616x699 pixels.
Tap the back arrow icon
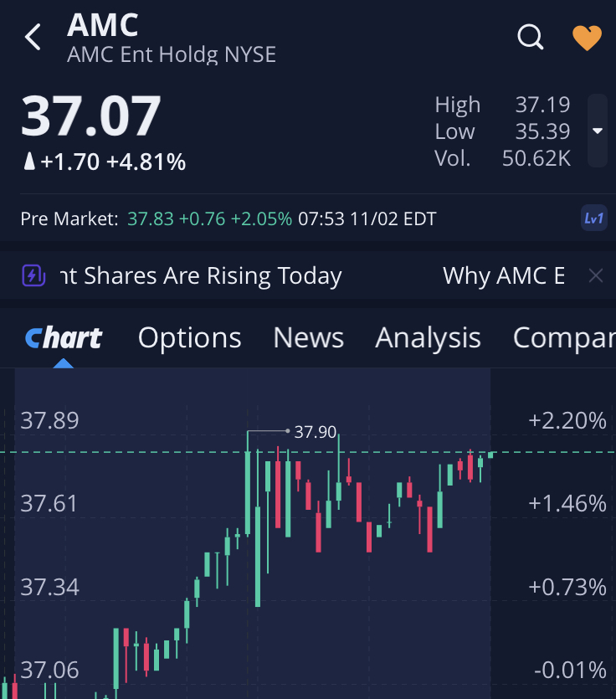(x=33, y=38)
